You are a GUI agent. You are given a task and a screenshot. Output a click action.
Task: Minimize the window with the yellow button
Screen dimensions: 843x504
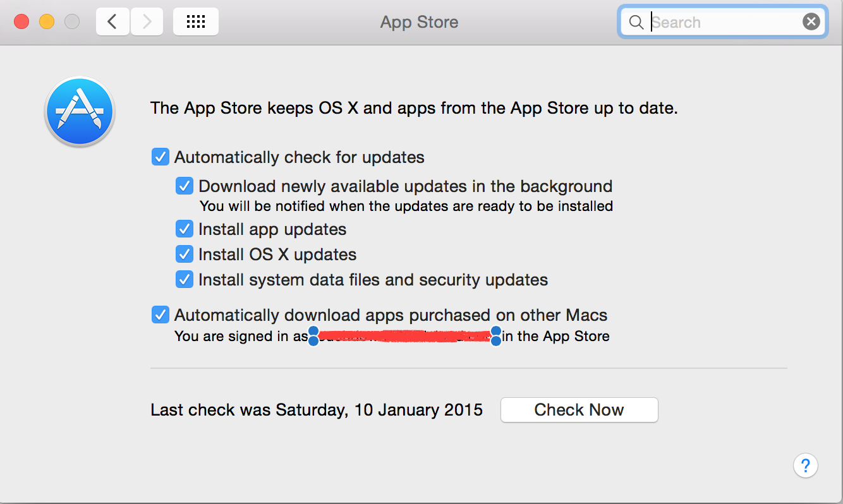(x=47, y=22)
